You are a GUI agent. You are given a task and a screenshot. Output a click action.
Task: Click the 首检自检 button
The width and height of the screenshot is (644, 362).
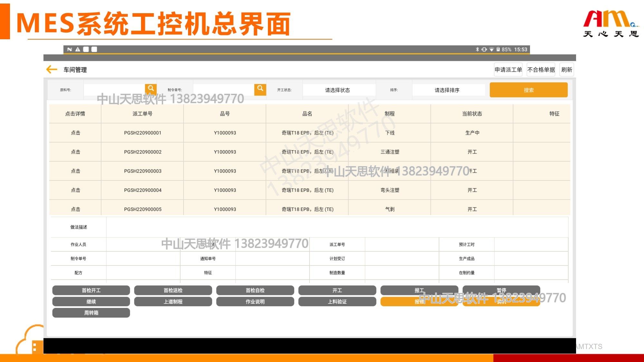pyautogui.click(x=255, y=290)
